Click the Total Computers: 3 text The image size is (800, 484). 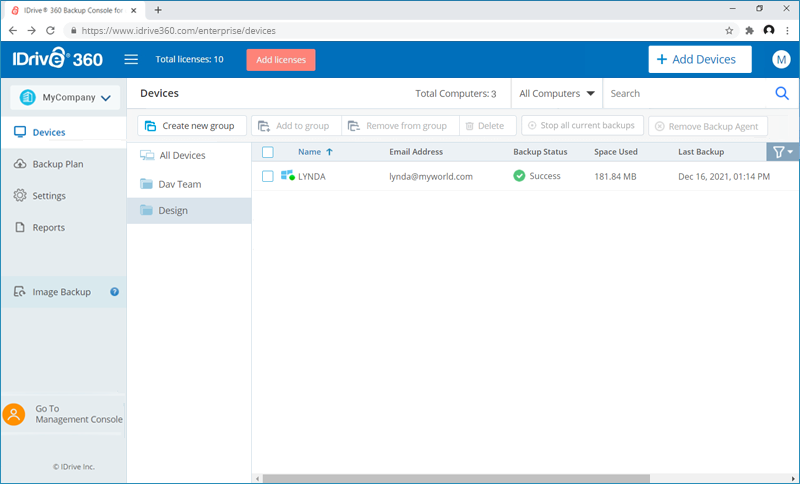pos(456,93)
